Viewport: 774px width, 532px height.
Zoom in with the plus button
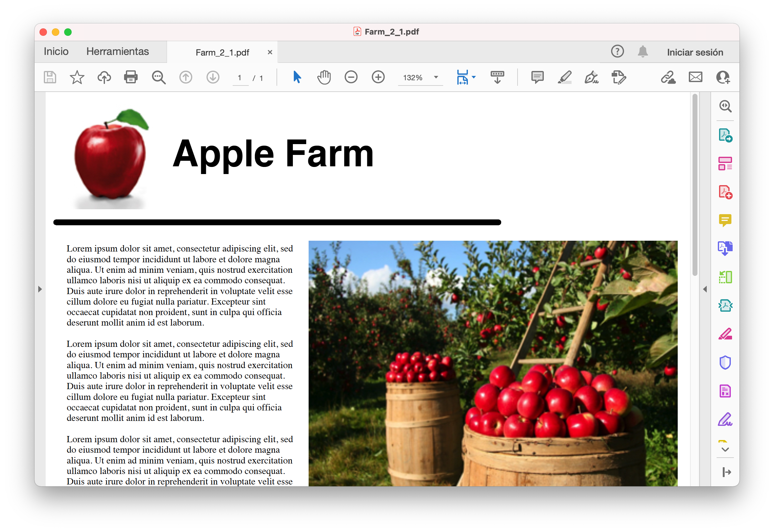point(378,77)
